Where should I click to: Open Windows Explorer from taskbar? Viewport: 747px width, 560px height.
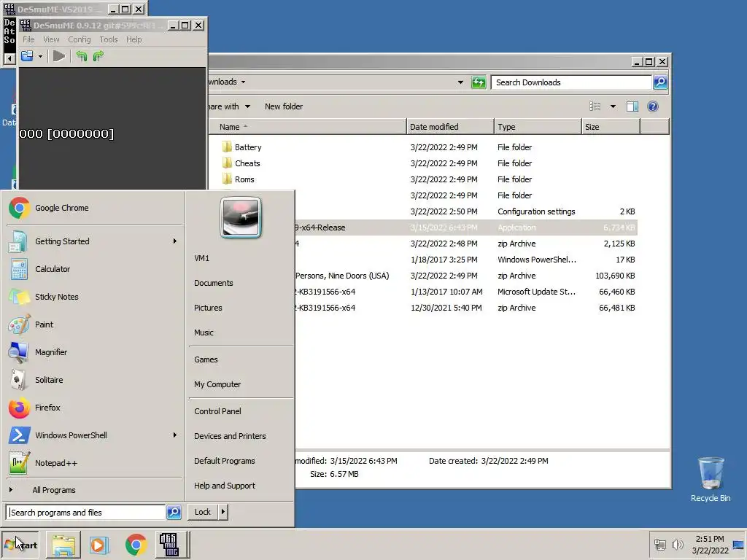pos(63,545)
